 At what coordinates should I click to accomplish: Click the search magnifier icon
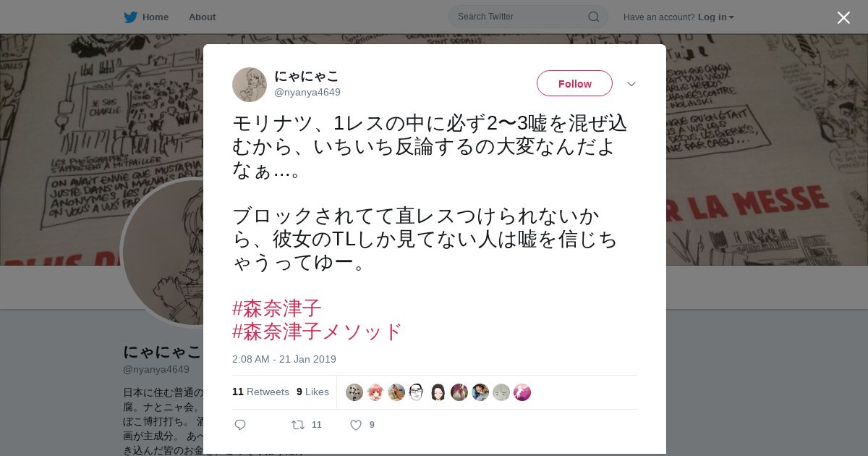(593, 17)
